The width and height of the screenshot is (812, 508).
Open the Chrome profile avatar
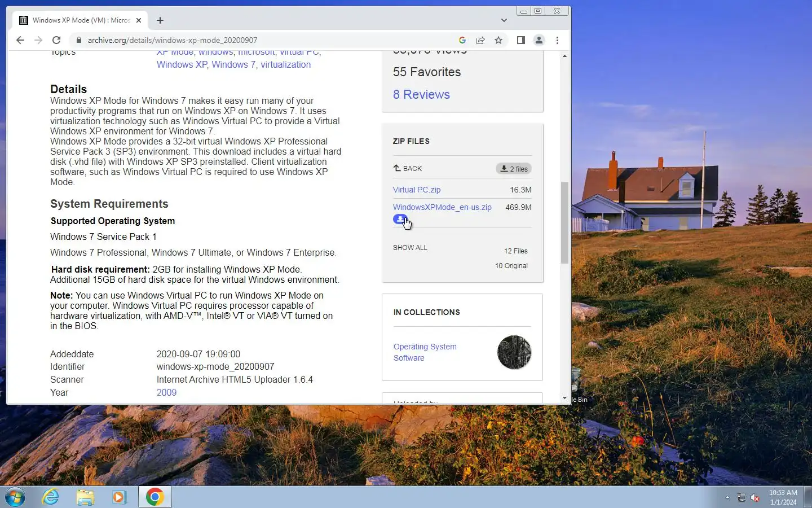click(539, 40)
